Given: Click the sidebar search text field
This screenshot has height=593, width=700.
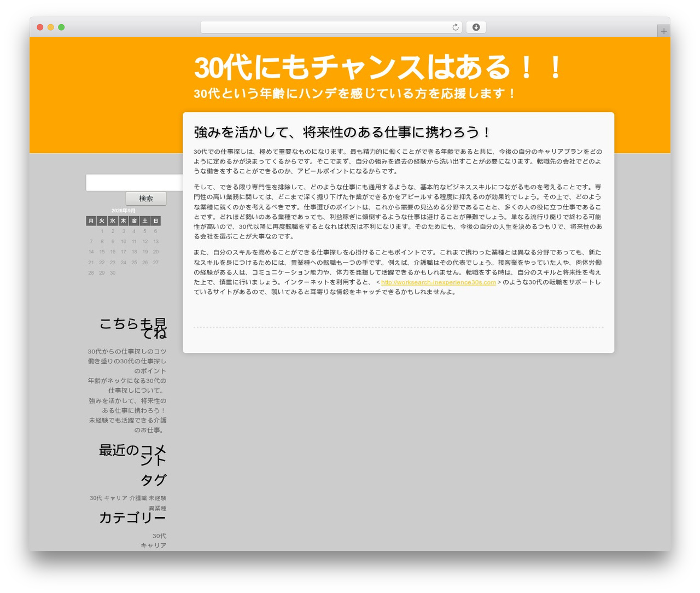Looking at the screenshot, I should [x=134, y=183].
